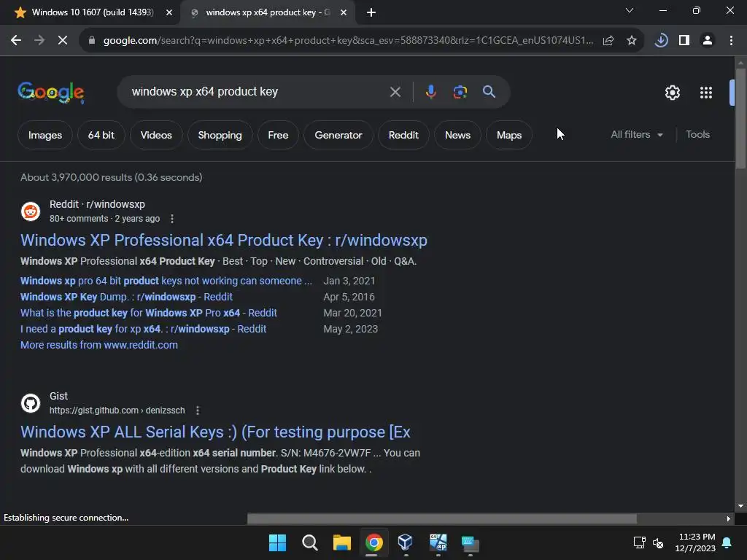Filter results by Shopping

[220, 135]
